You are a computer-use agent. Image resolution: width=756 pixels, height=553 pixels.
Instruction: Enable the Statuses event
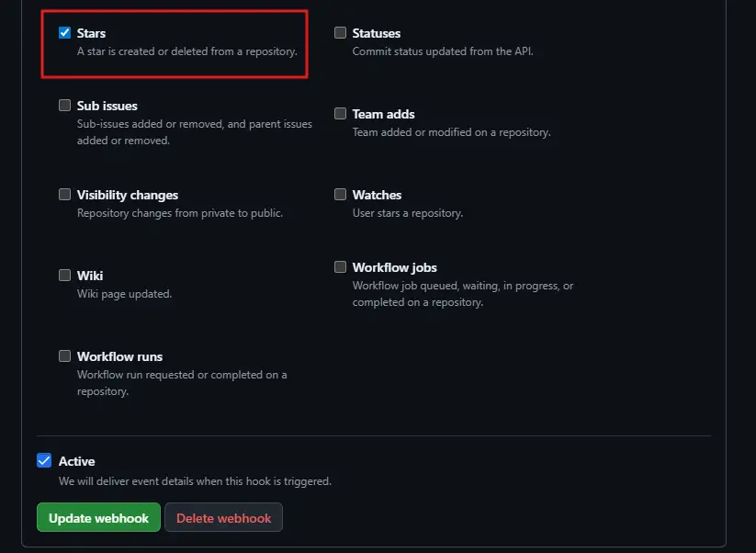click(x=339, y=32)
